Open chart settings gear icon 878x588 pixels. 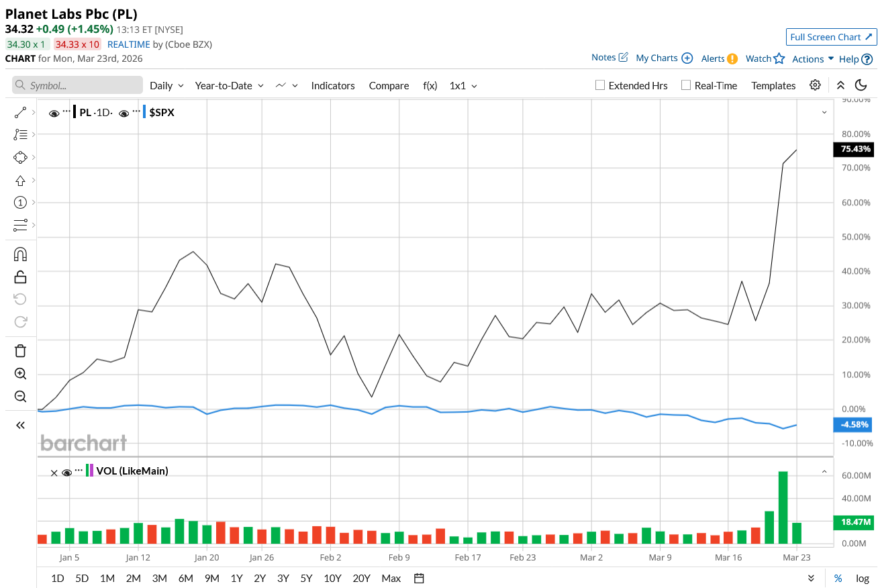coord(815,85)
